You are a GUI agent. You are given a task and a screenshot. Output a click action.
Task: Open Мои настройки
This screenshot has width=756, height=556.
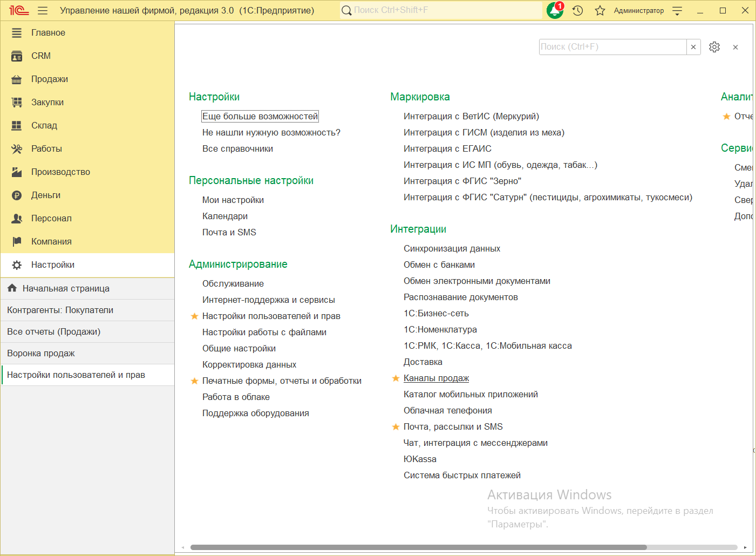point(233,200)
